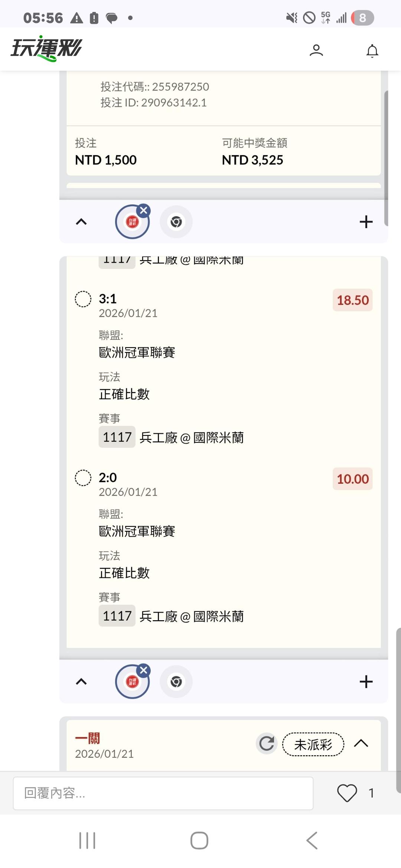
Task: Select the 2:0 correct score option
Action: coord(83,478)
